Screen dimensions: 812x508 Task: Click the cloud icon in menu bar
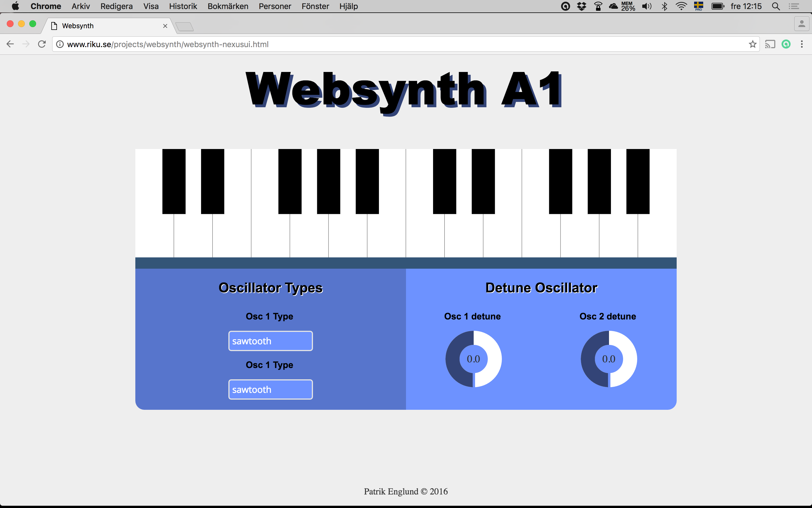click(x=613, y=6)
